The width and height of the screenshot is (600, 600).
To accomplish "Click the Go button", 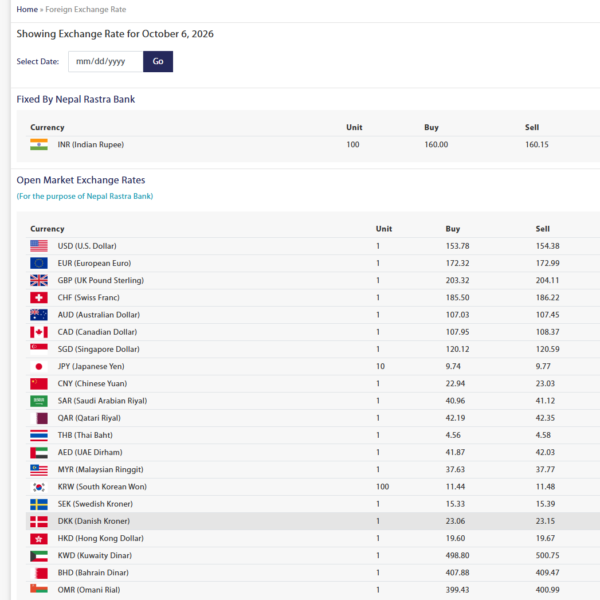I will [x=158, y=61].
